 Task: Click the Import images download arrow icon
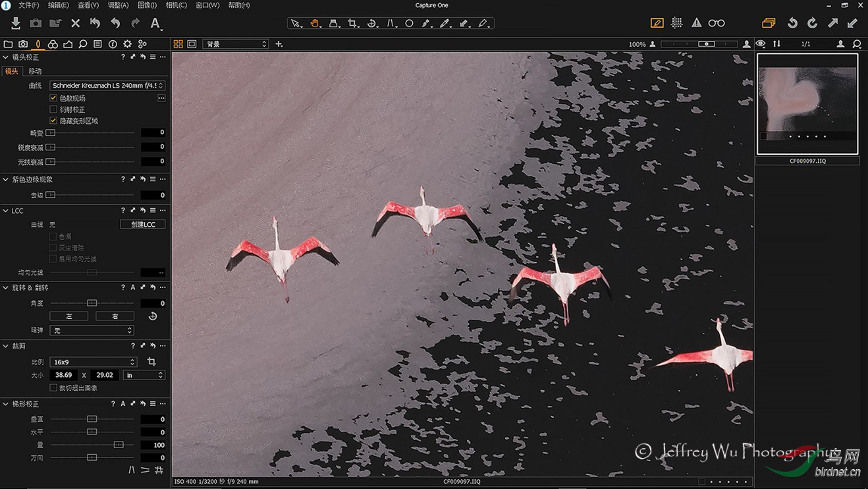click(16, 23)
